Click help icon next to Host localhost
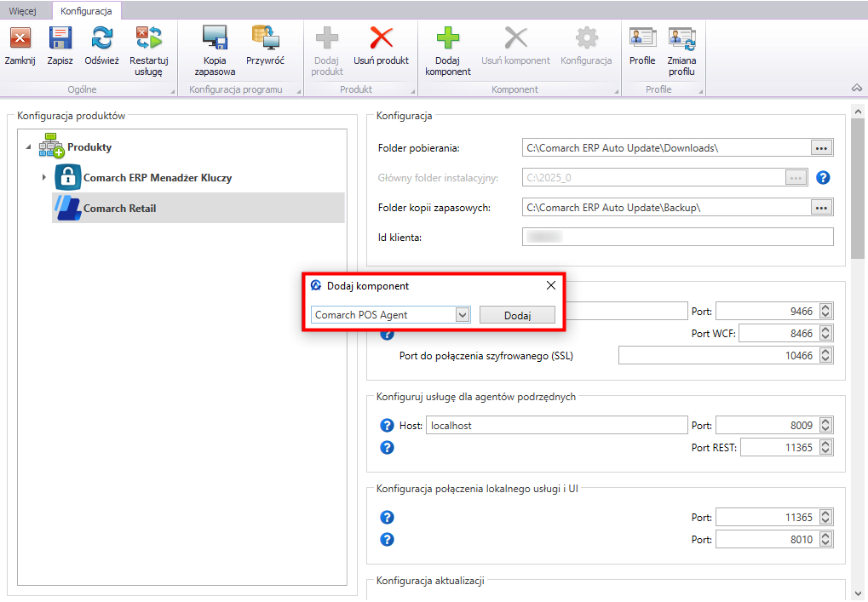This screenshot has width=868, height=602. (x=387, y=426)
